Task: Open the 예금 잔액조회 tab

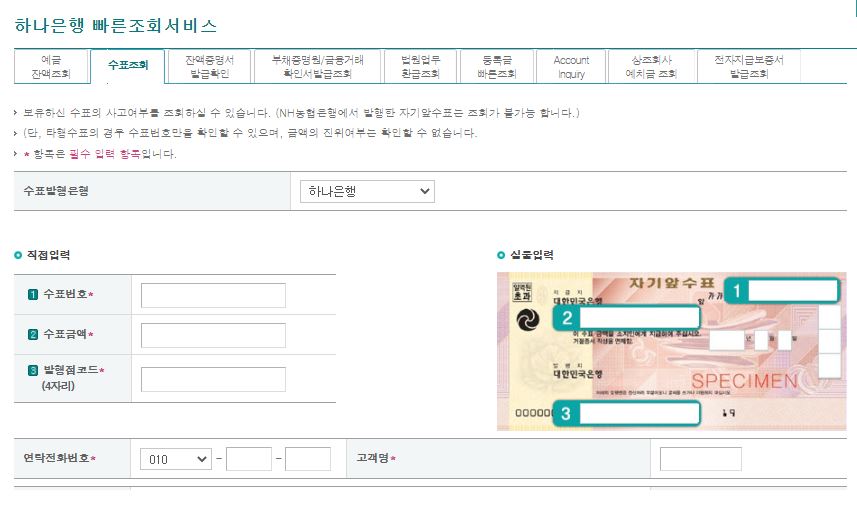Action: click(51, 67)
